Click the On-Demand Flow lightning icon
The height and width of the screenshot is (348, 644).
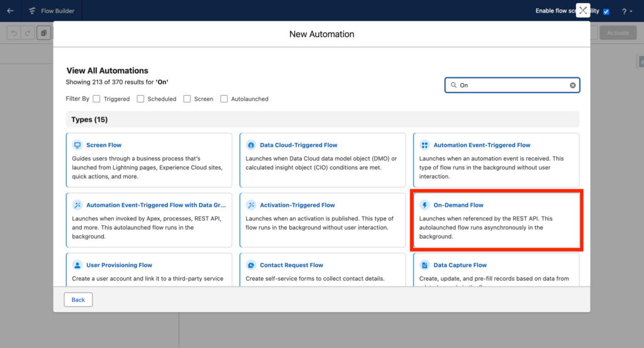coord(425,205)
